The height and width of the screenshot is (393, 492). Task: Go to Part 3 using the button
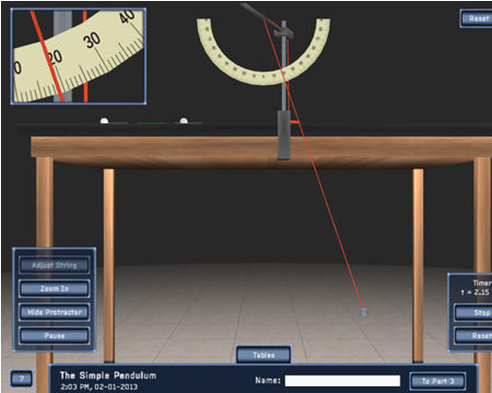(438, 381)
